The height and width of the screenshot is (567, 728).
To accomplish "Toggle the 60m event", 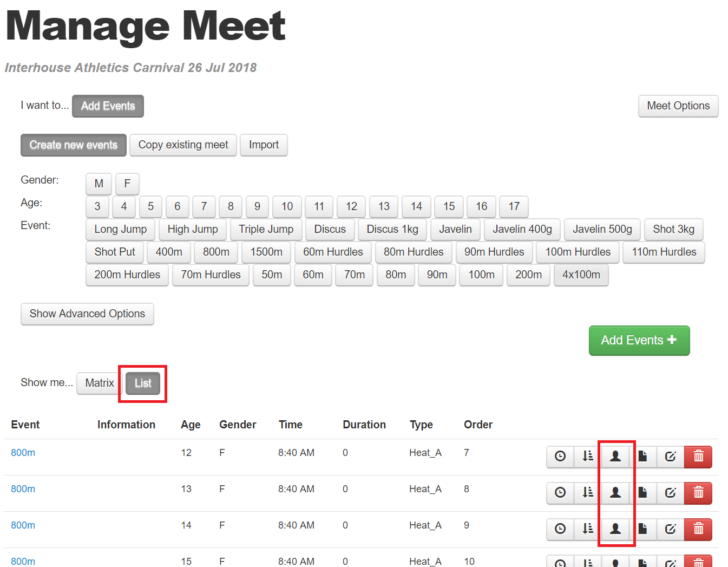I will pos(313,275).
